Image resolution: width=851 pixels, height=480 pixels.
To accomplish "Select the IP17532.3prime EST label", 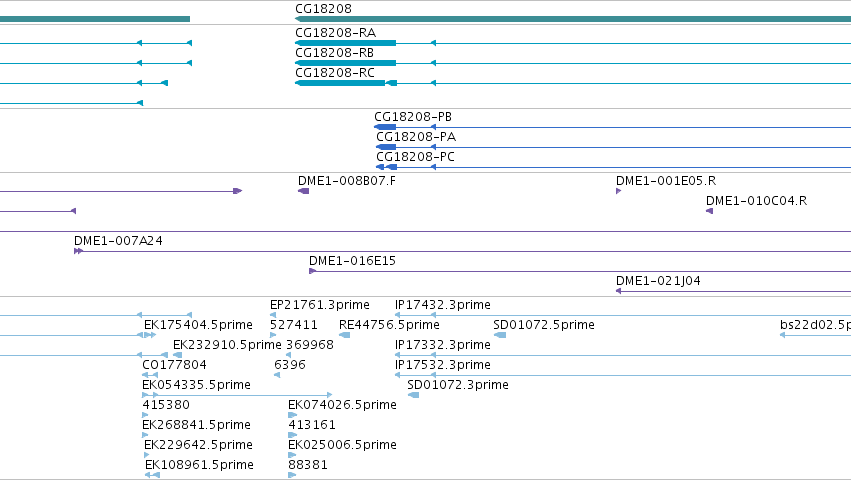I will (x=443, y=365).
